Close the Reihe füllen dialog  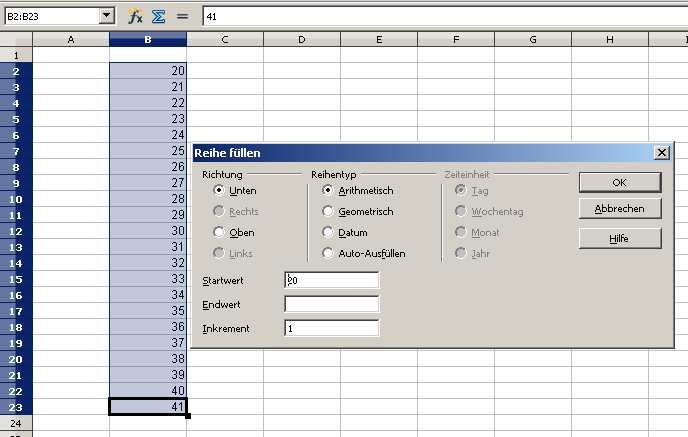[661, 153]
